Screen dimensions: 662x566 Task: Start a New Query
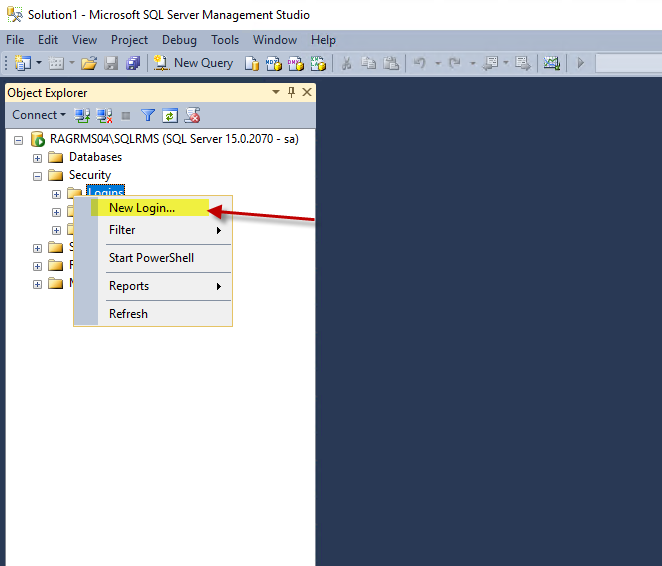tap(193, 63)
